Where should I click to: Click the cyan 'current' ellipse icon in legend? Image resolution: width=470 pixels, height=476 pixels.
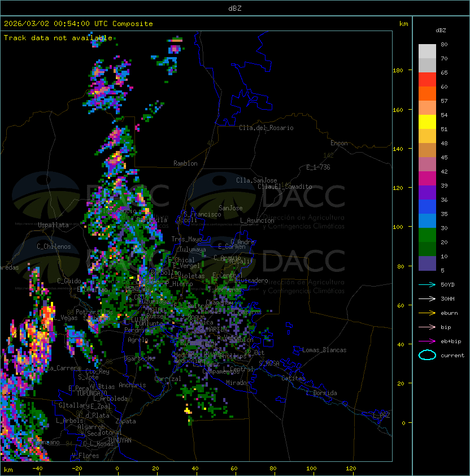[x=427, y=355]
